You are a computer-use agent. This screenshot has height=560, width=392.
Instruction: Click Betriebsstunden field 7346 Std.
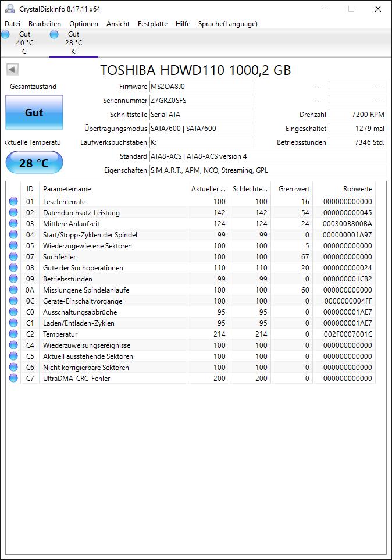pos(357,142)
